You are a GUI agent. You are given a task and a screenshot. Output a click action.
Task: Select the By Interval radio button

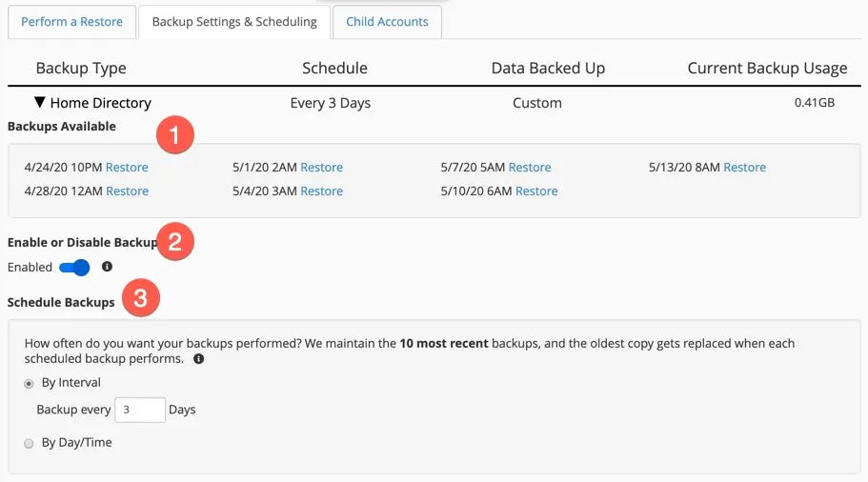(29, 383)
